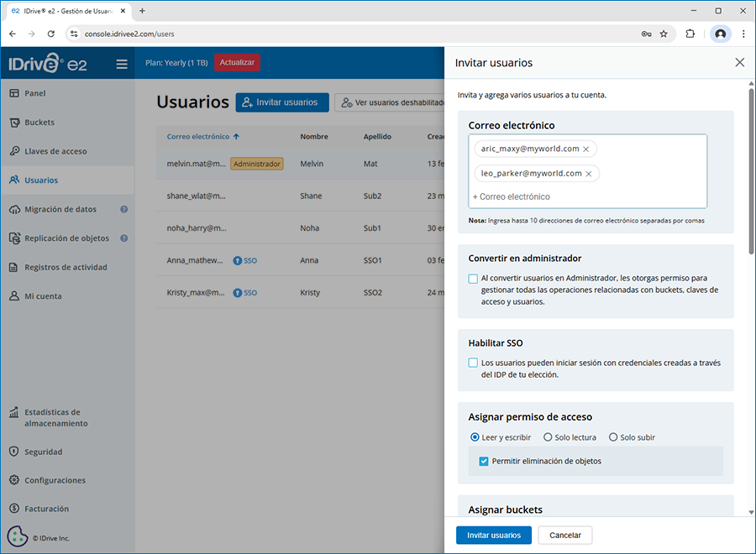Open Buckets in the sidebar
Image resolution: width=756 pixels, height=554 pixels.
click(x=39, y=123)
